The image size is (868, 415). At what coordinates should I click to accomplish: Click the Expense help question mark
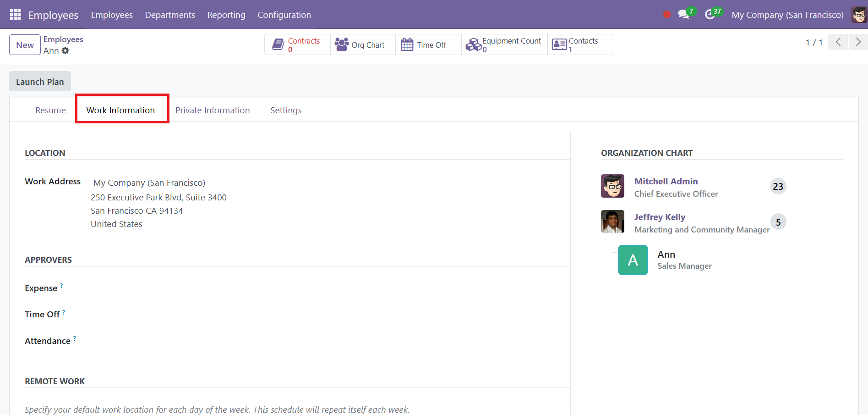point(61,285)
